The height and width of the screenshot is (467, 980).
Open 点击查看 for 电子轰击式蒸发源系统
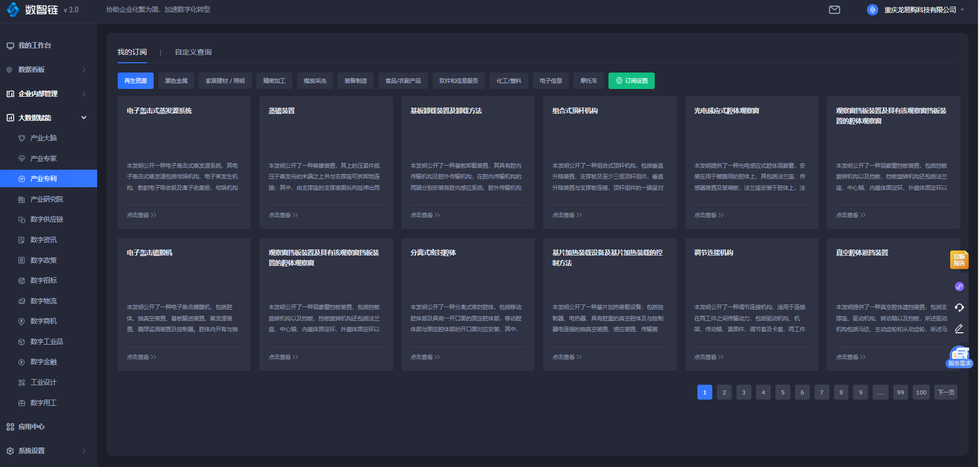tap(141, 215)
